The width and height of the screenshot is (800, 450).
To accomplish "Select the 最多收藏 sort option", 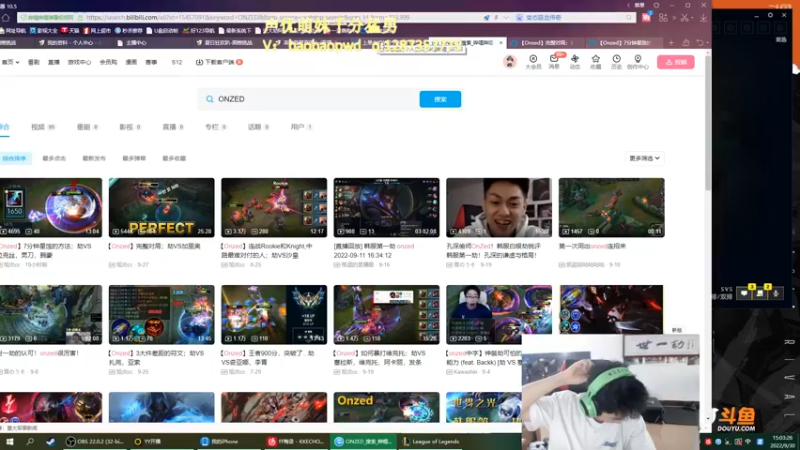I will pos(174,159).
